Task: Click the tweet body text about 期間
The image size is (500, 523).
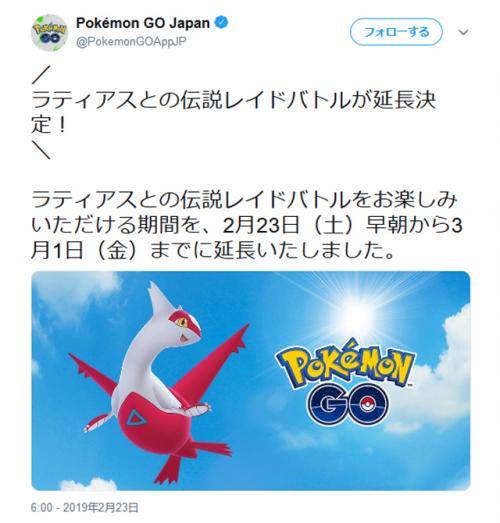Action: [247, 225]
